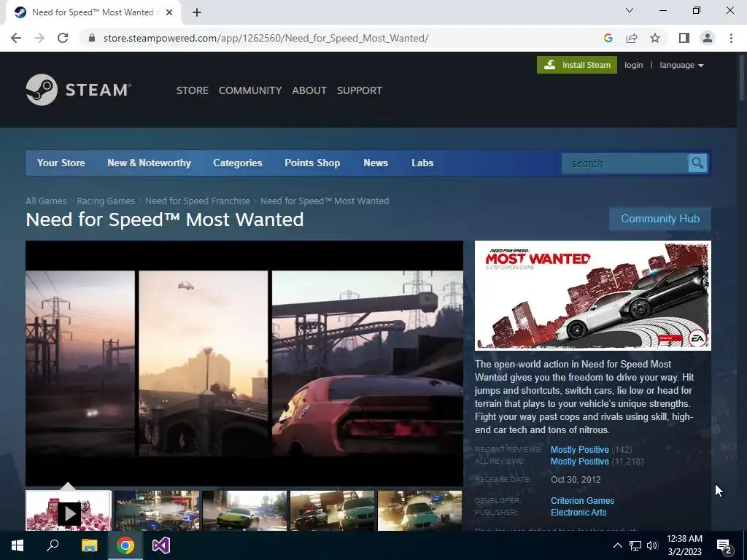Open the ABOUT menu item
747x560 pixels.
click(309, 90)
